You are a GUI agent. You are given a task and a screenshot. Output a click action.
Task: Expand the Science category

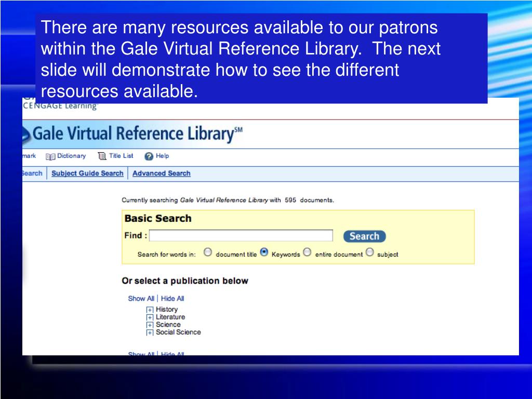coord(150,325)
